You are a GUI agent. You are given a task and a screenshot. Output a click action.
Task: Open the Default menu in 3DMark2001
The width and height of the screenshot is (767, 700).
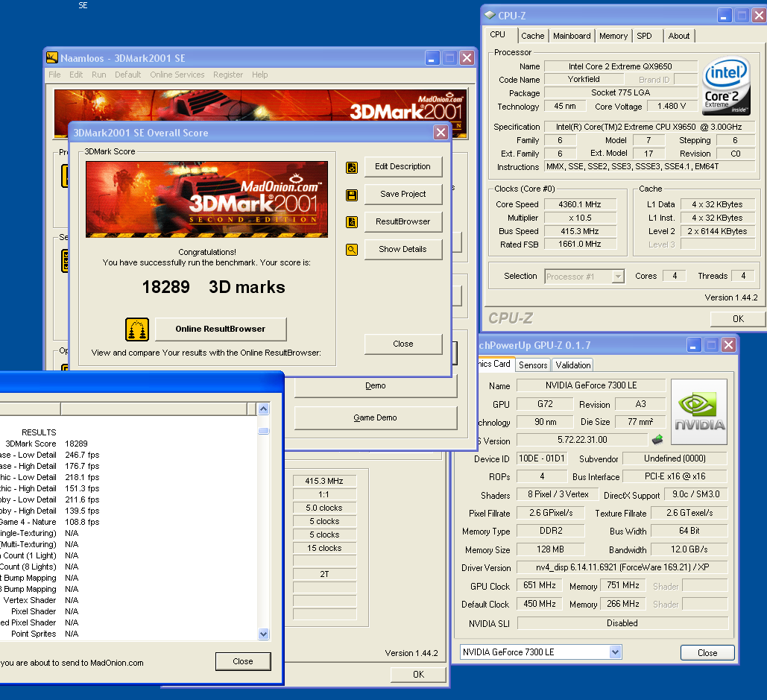(127, 75)
